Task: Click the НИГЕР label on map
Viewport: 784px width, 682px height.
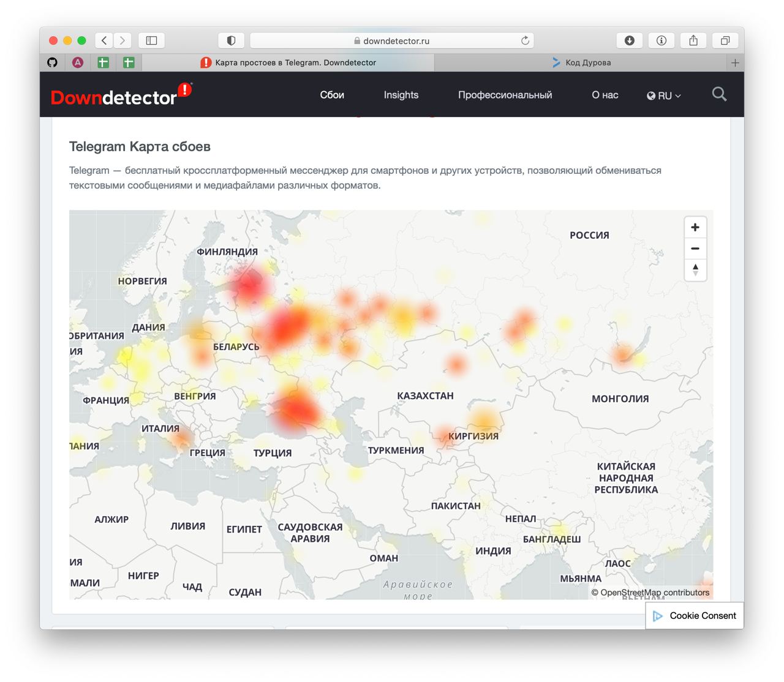Action: [x=143, y=575]
